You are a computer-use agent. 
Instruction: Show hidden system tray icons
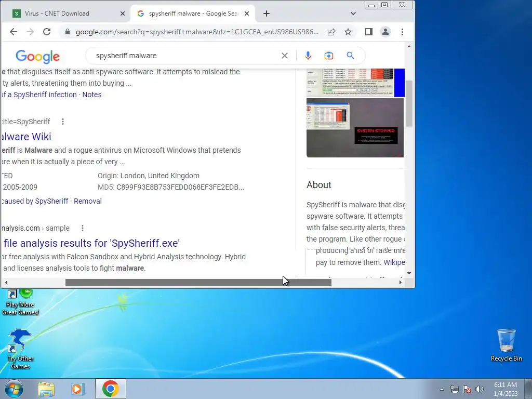pyautogui.click(x=442, y=389)
